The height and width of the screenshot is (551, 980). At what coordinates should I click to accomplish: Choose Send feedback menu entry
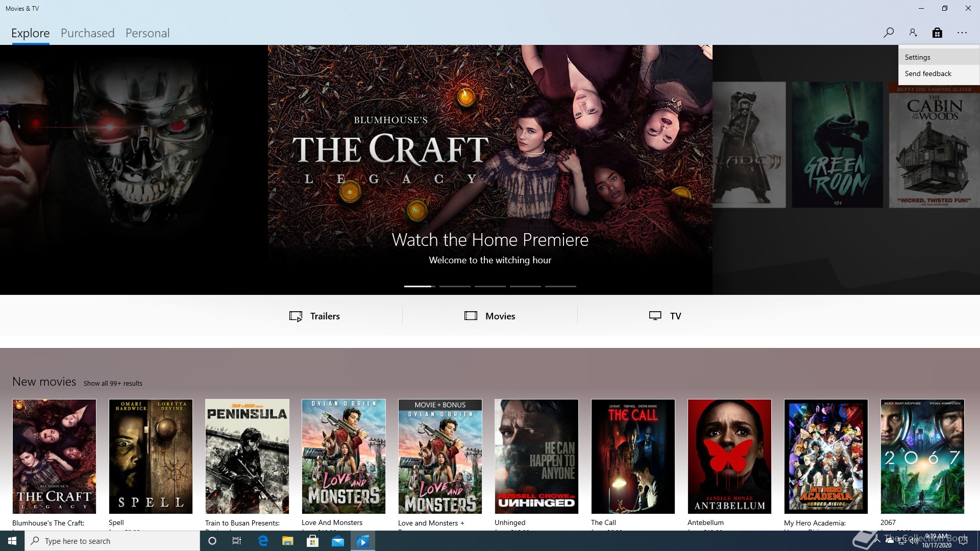coord(939,73)
